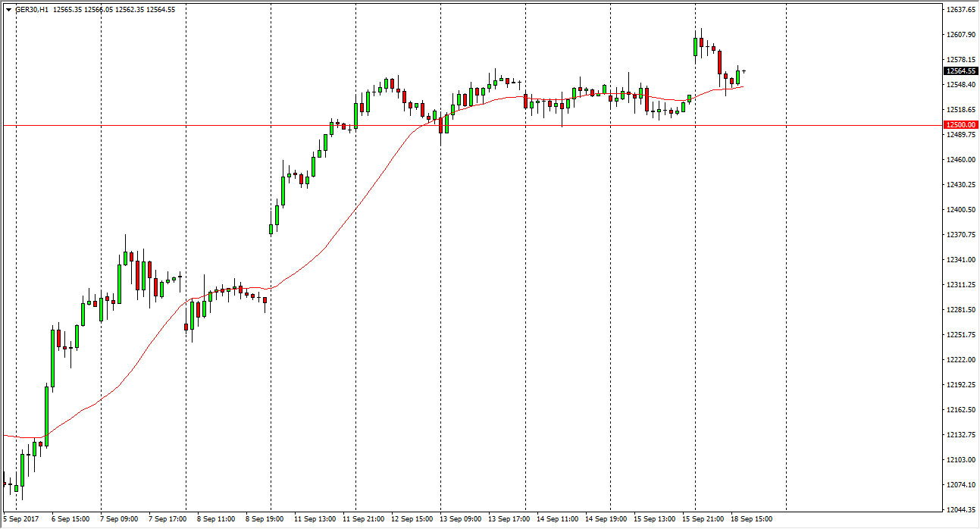Viewport: 980px width, 529px height.
Task: Click the 12460.00 price scale value
Action: click(x=960, y=160)
